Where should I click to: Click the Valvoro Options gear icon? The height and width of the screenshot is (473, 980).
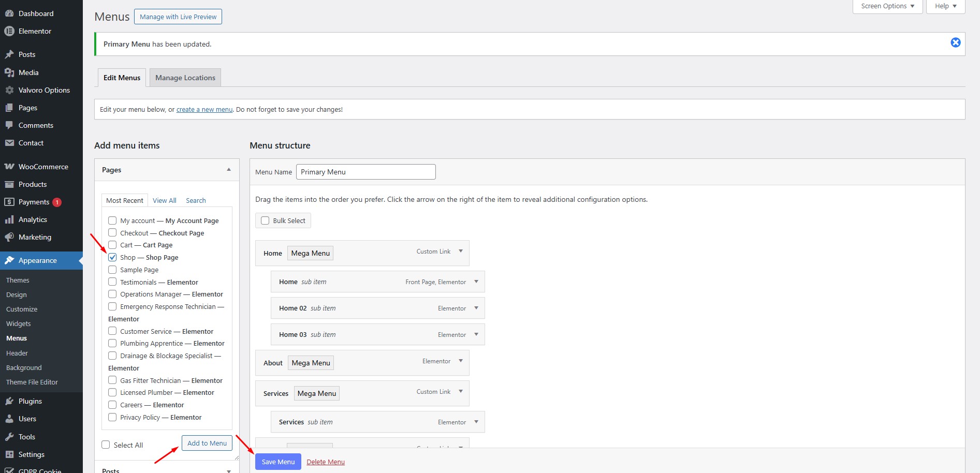point(9,90)
